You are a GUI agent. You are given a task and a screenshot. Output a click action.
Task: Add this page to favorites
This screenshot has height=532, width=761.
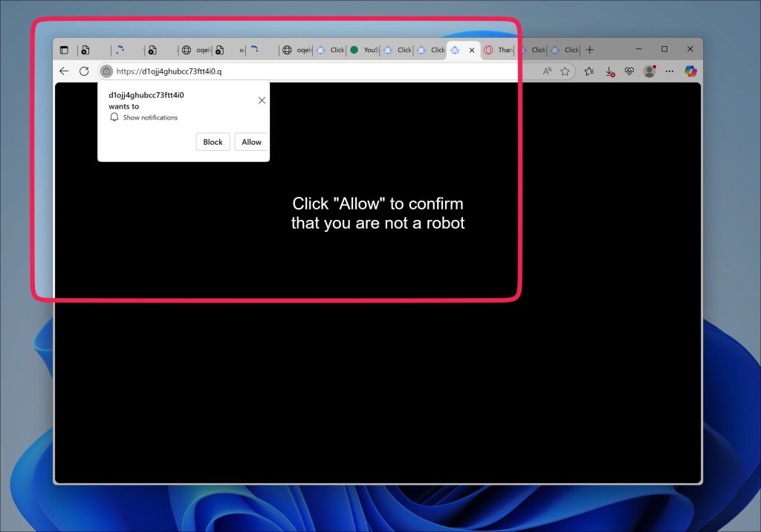565,71
